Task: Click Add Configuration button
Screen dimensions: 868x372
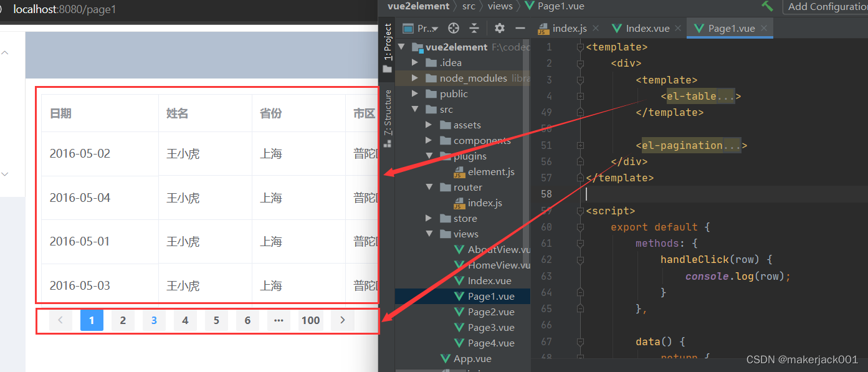Action: pyautogui.click(x=826, y=6)
